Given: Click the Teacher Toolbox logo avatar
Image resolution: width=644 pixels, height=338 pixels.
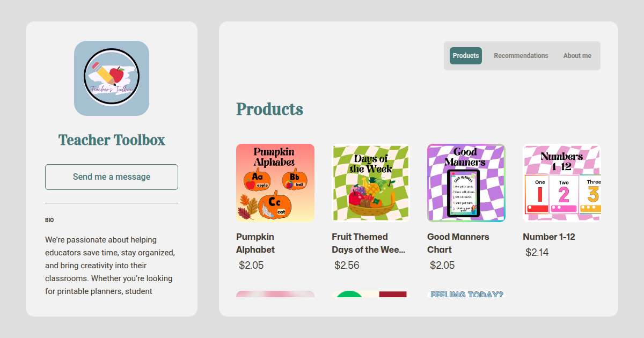Looking at the screenshot, I should 112,78.
